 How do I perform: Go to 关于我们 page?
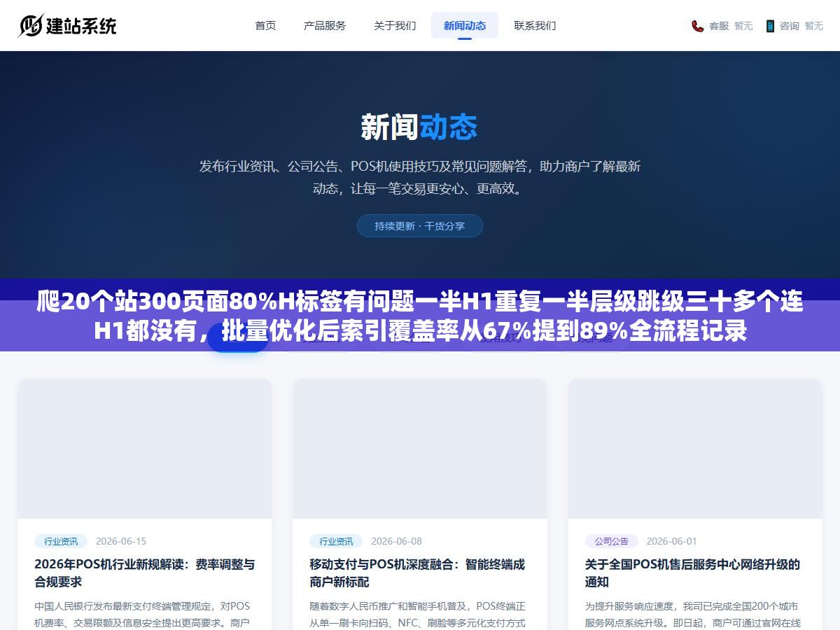[395, 25]
